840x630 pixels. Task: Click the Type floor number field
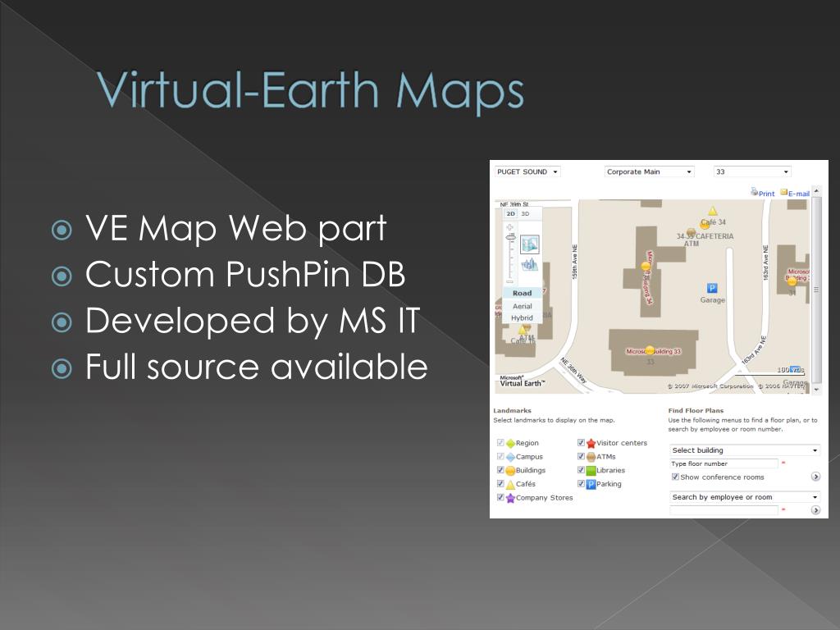[x=724, y=463]
